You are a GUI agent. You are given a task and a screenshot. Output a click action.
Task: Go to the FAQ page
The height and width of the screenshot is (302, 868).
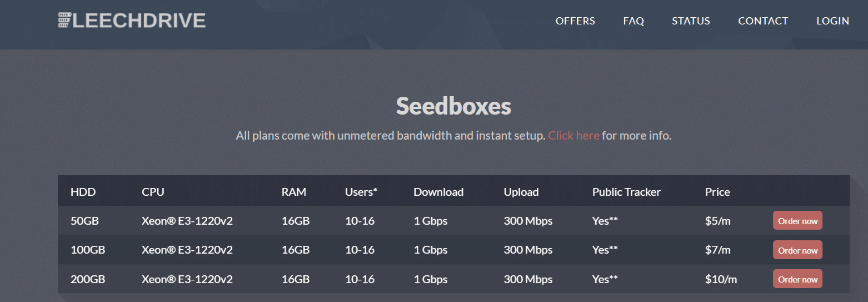[x=633, y=21]
